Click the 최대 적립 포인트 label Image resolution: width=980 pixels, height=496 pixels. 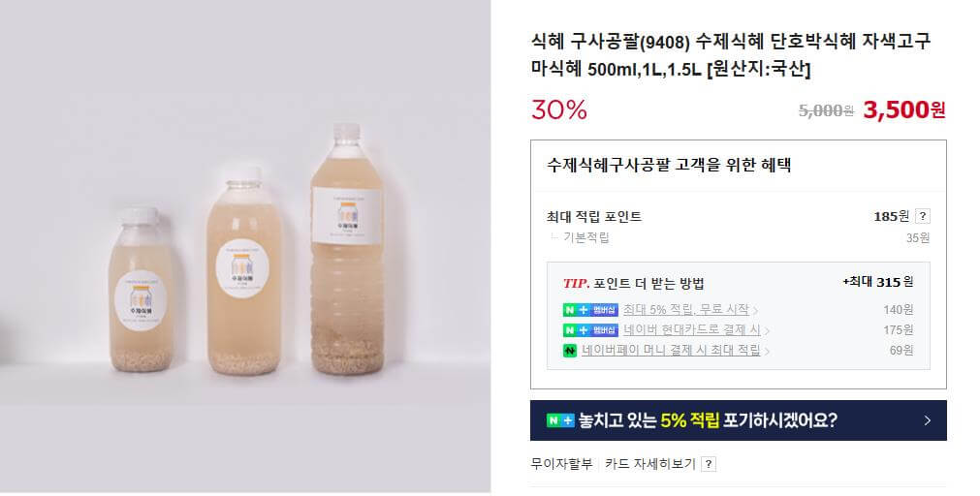point(594,217)
